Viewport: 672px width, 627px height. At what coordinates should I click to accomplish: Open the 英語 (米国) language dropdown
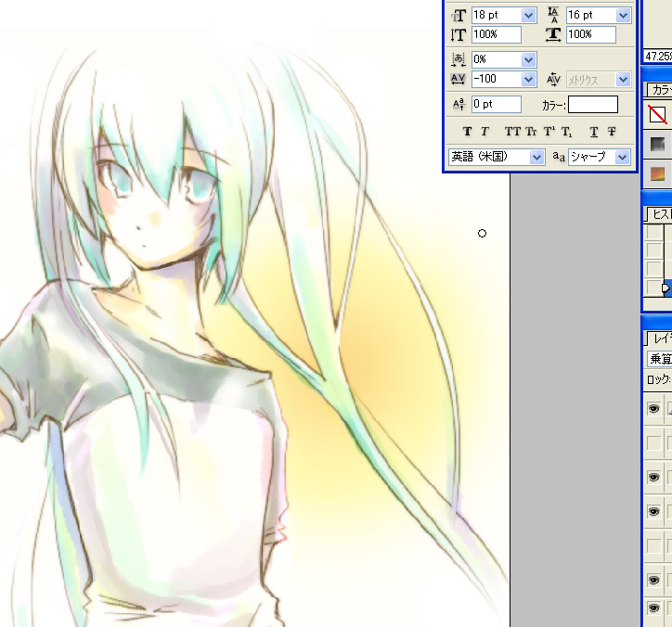[497, 157]
